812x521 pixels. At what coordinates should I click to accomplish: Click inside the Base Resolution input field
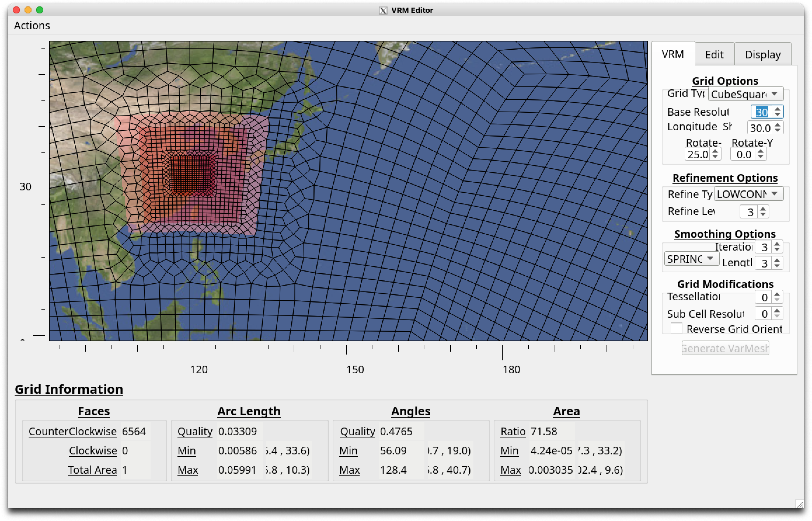coord(761,112)
